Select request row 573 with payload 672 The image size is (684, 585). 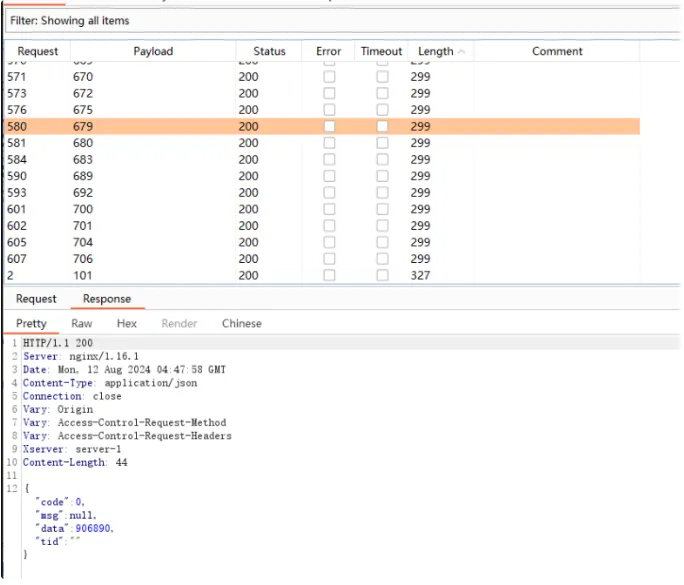coord(322,93)
